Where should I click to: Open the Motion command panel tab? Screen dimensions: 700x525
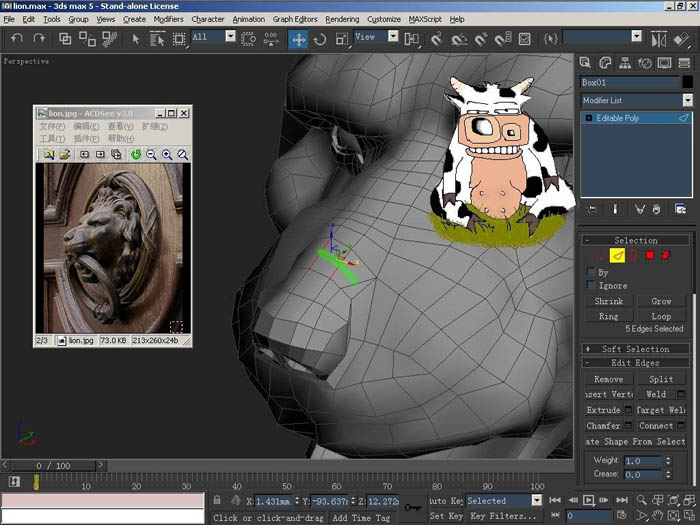645,63
